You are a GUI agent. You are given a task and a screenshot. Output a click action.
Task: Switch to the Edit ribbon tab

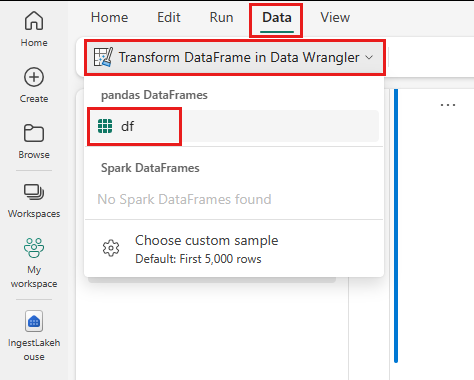coord(169,17)
